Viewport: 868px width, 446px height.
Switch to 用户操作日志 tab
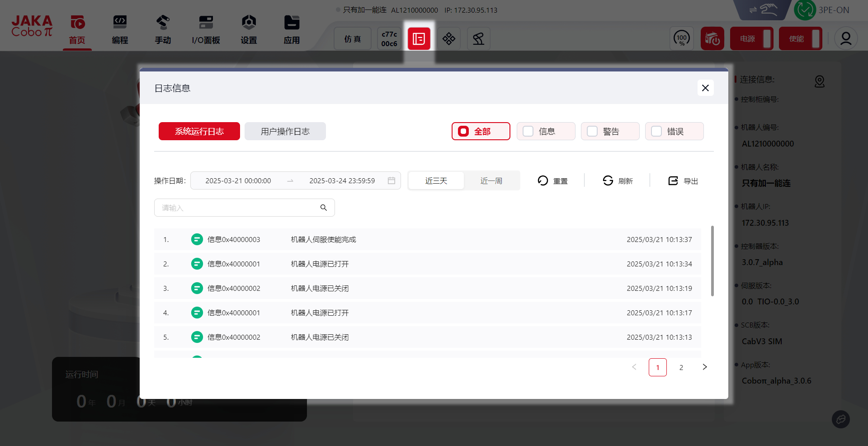tap(285, 131)
